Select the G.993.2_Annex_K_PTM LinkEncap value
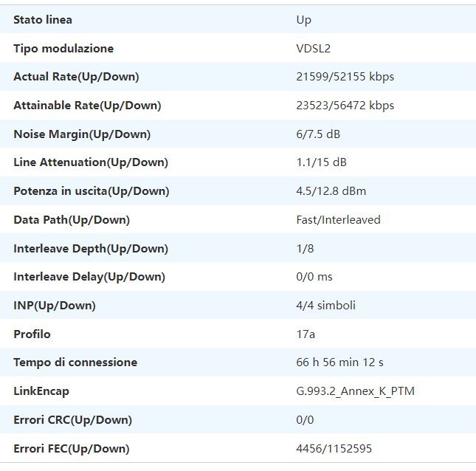 (355, 391)
